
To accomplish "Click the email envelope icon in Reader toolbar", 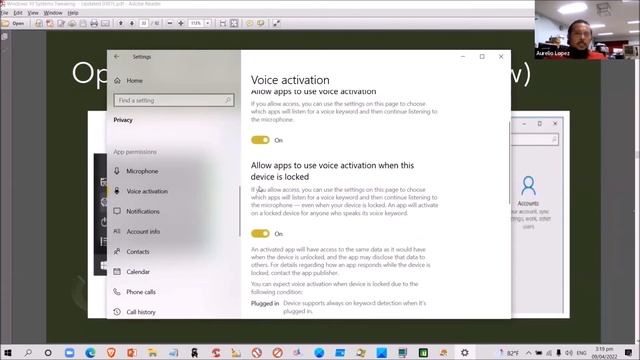I will [105, 24].
